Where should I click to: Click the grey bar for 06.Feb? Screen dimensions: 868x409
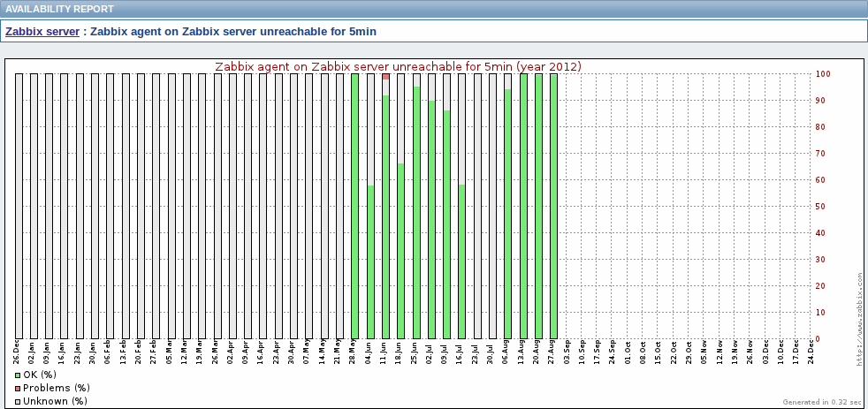[x=110, y=206]
